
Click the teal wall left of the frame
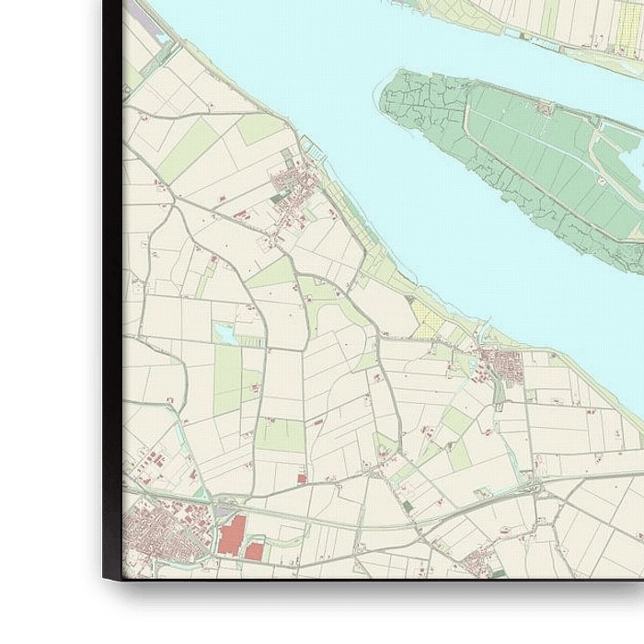pyautogui.click(x=41, y=276)
